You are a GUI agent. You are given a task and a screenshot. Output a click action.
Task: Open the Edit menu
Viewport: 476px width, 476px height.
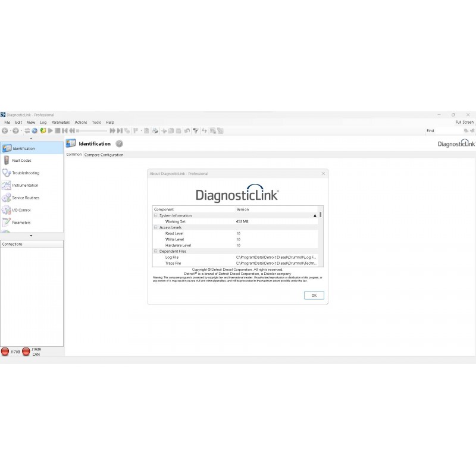18,123
